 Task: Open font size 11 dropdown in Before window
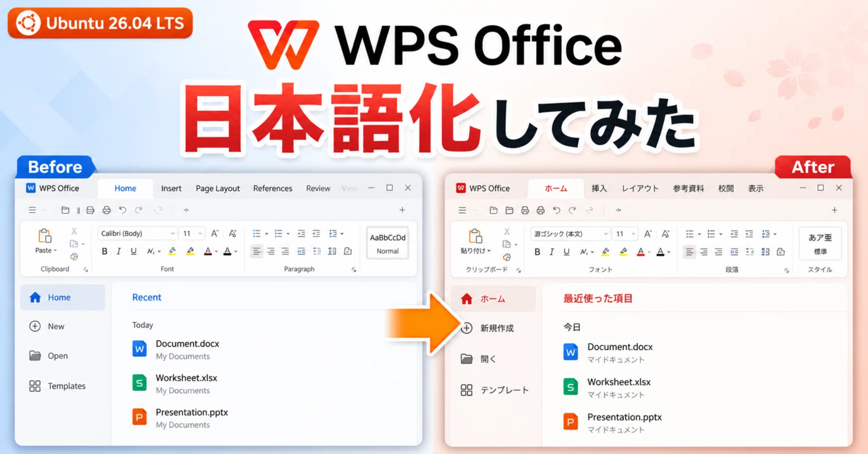pyautogui.click(x=193, y=234)
